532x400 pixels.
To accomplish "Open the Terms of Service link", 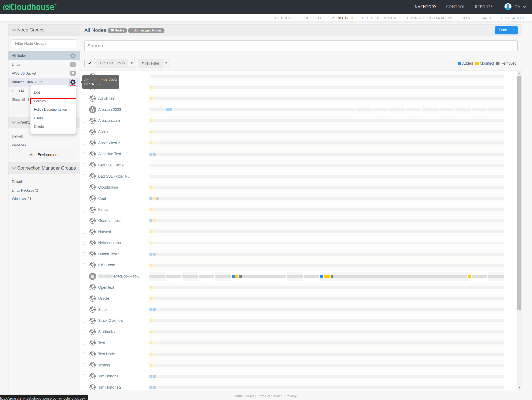I will (x=270, y=396).
